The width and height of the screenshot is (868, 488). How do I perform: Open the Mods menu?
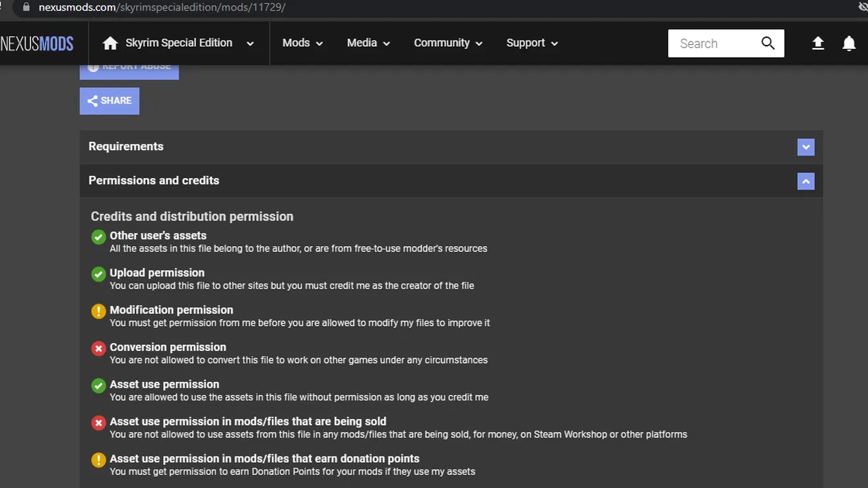(302, 43)
